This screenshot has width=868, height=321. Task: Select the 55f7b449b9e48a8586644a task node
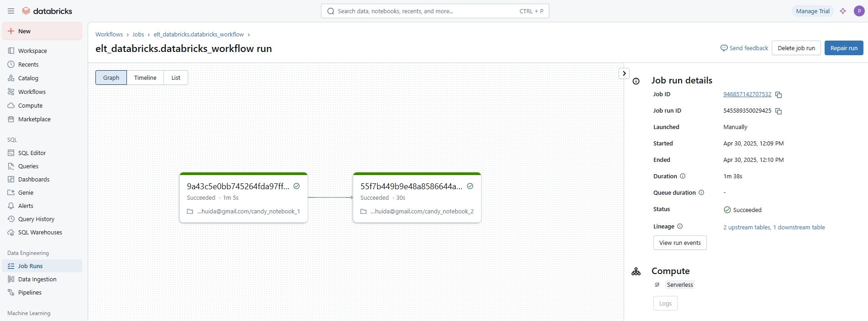417,197
